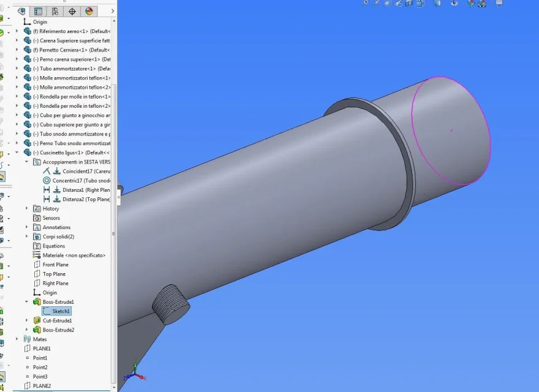The width and height of the screenshot is (539, 392).
Task: Expand the Mates folder
Action: click(17, 339)
